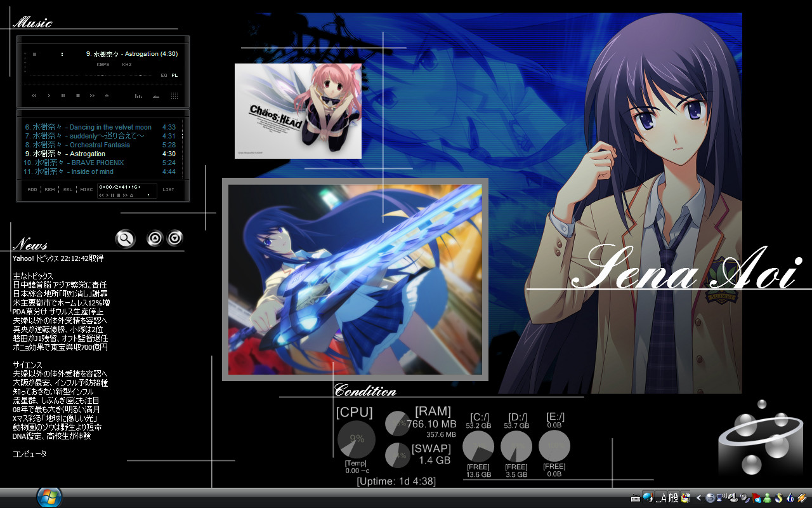Image resolution: width=812 pixels, height=508 pixels.
Task: Click the CPU usage pie gauge
Action: pos(357,439)
